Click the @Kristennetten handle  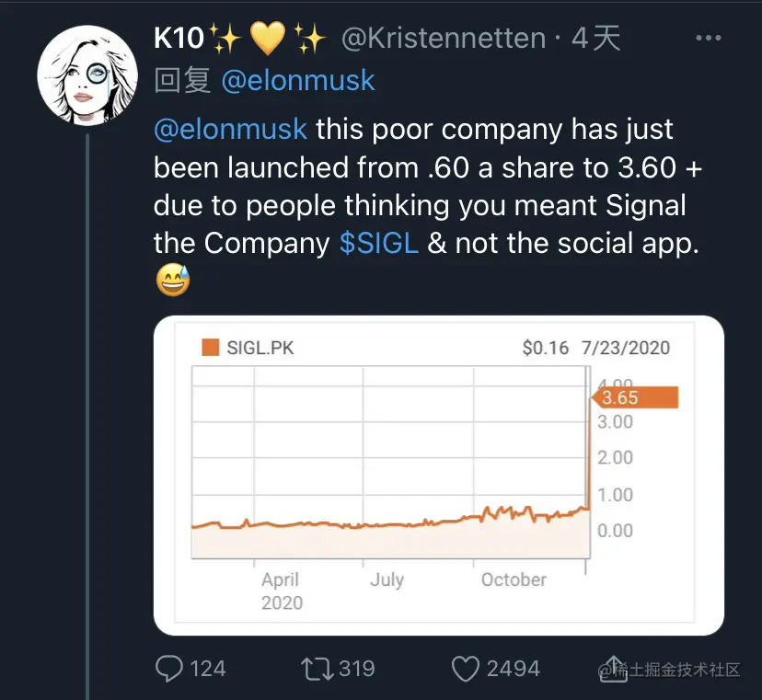[444, 39]
